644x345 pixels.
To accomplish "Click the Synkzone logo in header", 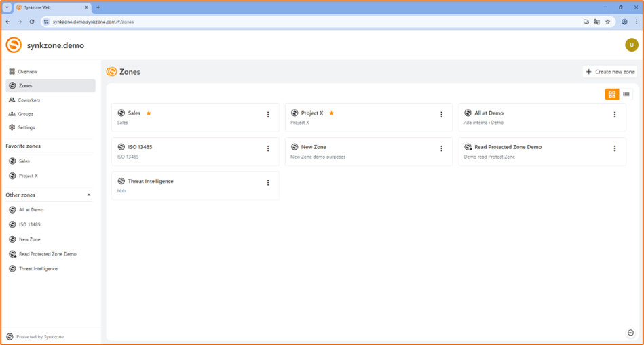I will [14, 45].
